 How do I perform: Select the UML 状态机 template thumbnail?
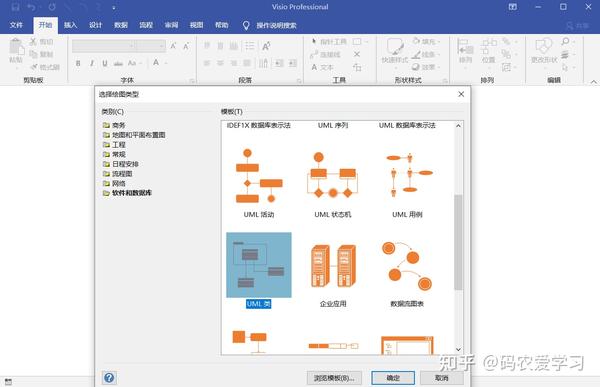(333, 175)
